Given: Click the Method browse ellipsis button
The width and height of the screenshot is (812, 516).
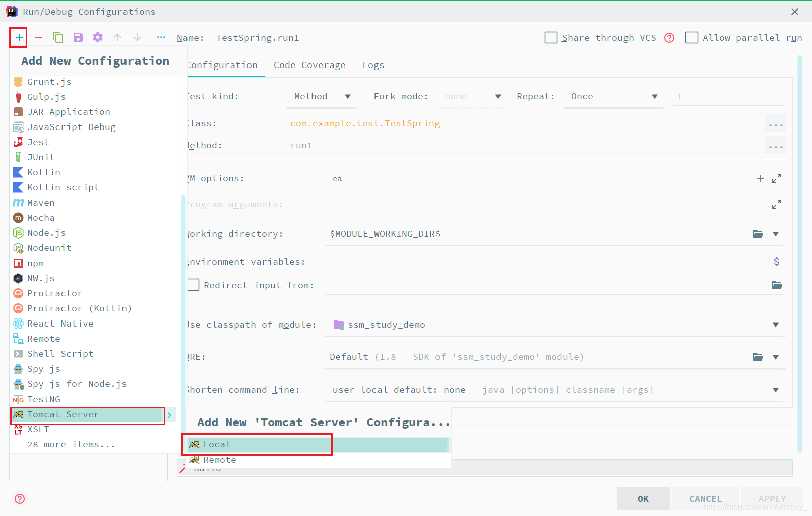Looking at the screenshot, I should [x=776, y=146].
